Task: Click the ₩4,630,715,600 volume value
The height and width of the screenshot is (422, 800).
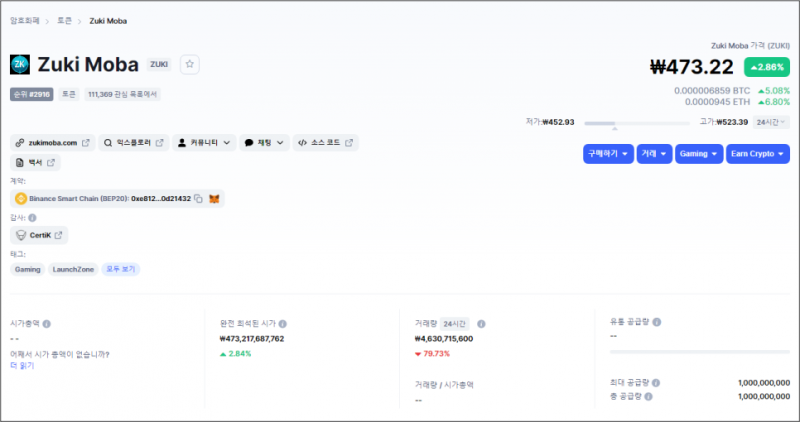Action: (444, 339)
